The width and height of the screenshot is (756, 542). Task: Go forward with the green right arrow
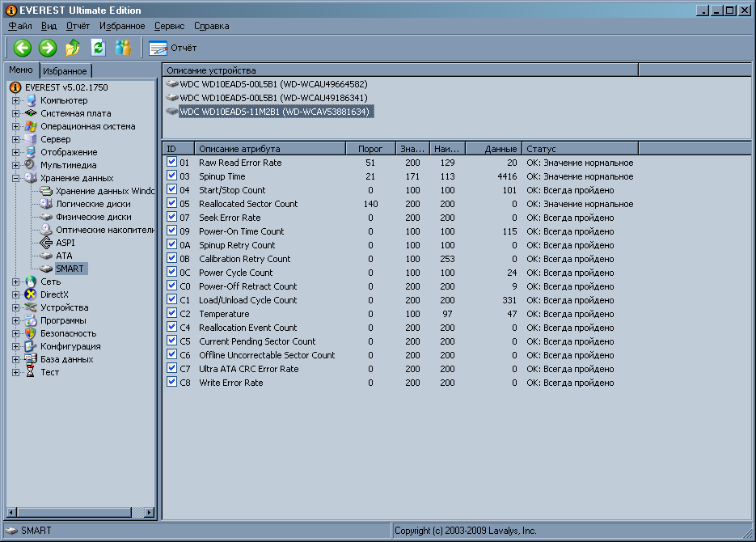click(x=48, y=48)
